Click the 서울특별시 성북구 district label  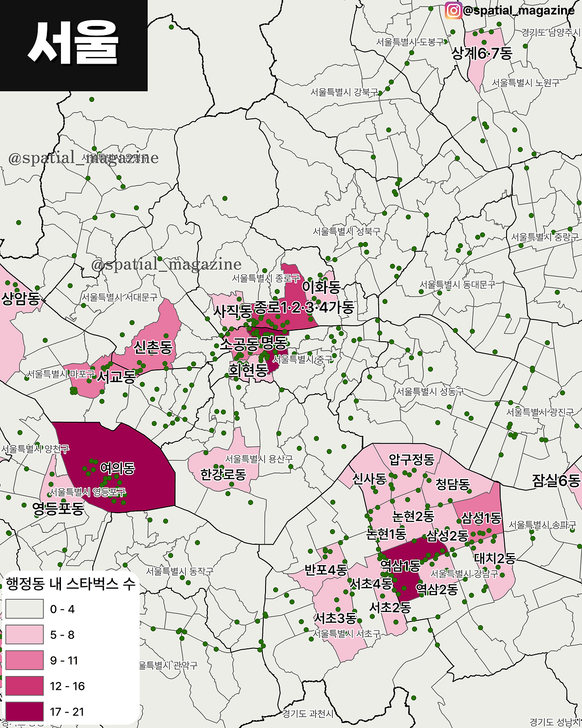click(x=346, y=232)
